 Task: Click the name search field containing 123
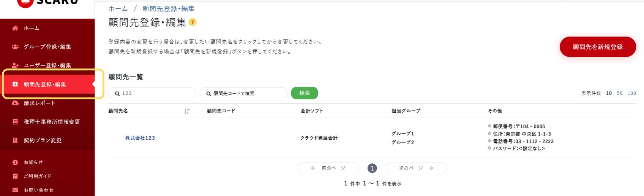point(152,93)
